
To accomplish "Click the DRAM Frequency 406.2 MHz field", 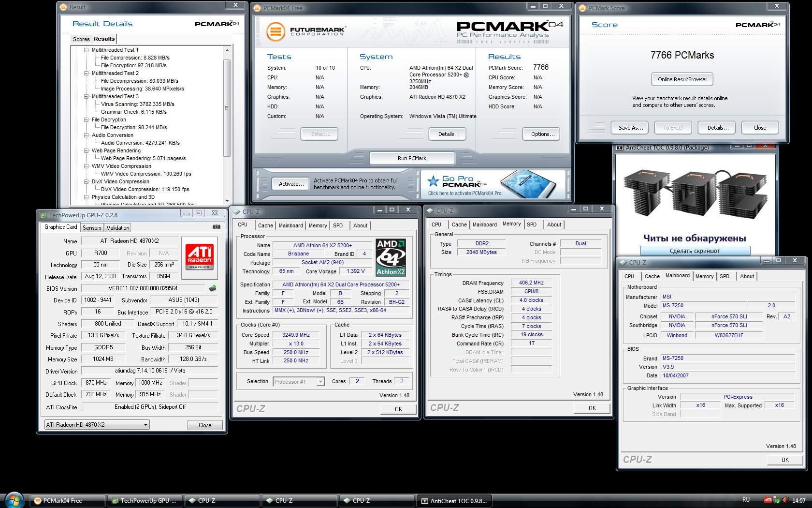I will click(531, 283).
